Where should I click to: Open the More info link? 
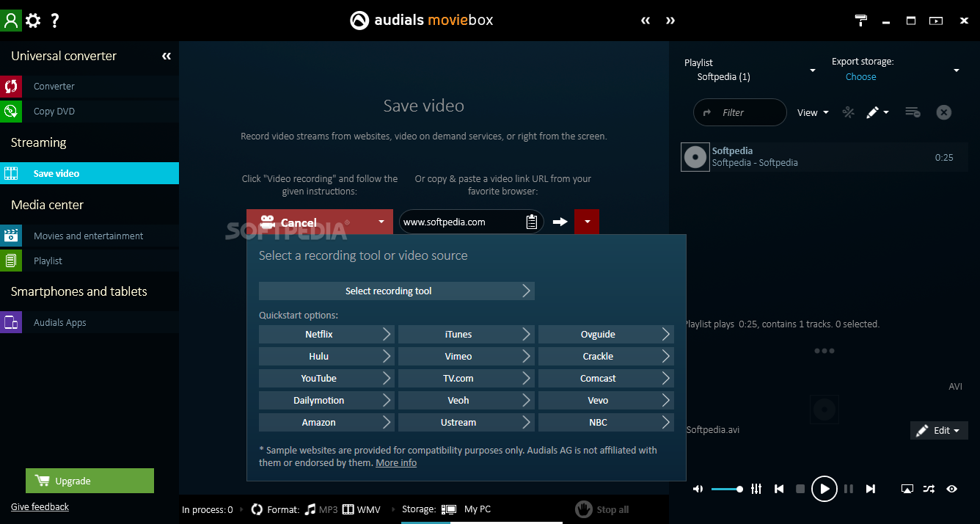click(396, 463)
